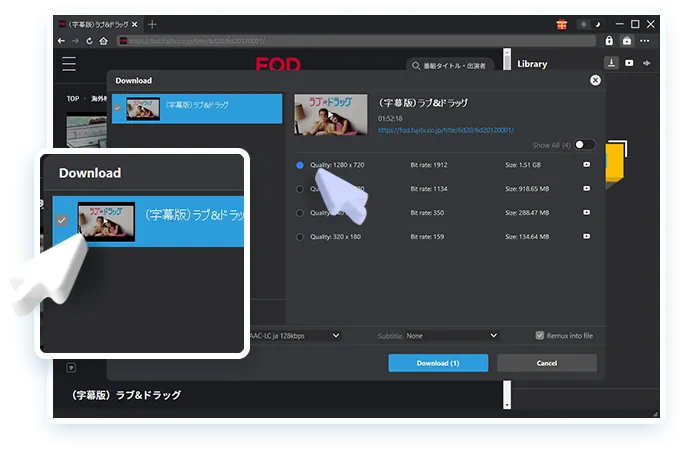This screenshot has height=449, width=684.
Task: Select Quality 1280 x 720 radio button
Action: (x=300, y=165)
